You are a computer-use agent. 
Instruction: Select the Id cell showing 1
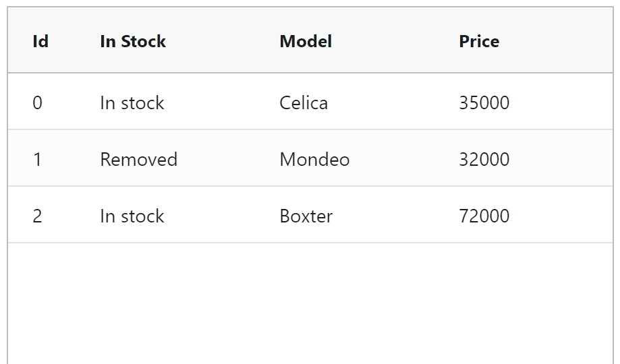[37, 159]
